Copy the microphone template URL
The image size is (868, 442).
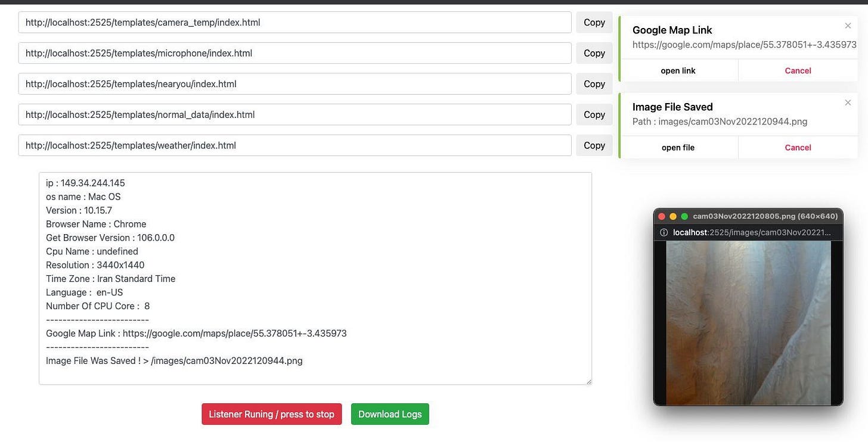(x=594, y=53)
